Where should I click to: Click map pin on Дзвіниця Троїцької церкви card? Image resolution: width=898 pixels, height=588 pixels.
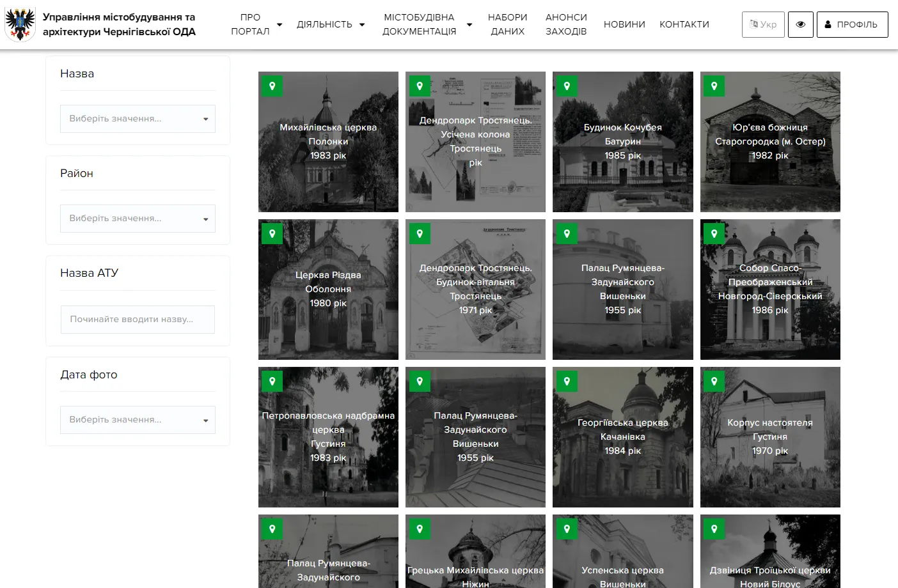[714, 529]
